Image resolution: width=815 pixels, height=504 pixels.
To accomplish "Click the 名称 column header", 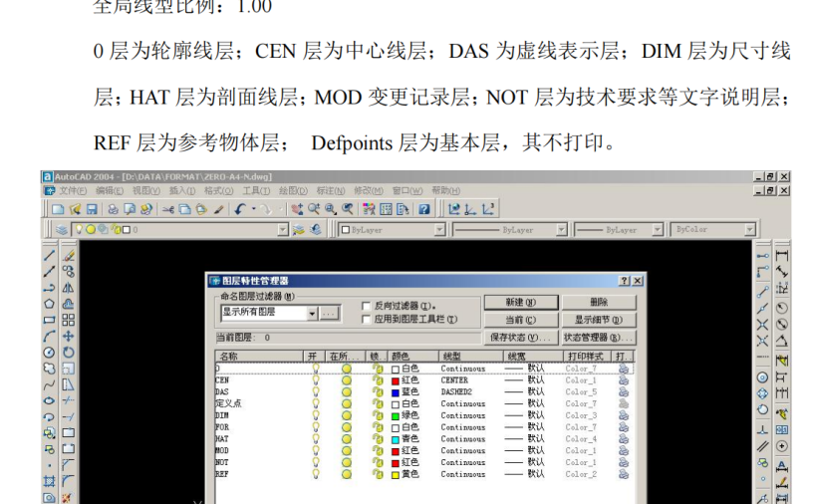I will tap(259, 356).
